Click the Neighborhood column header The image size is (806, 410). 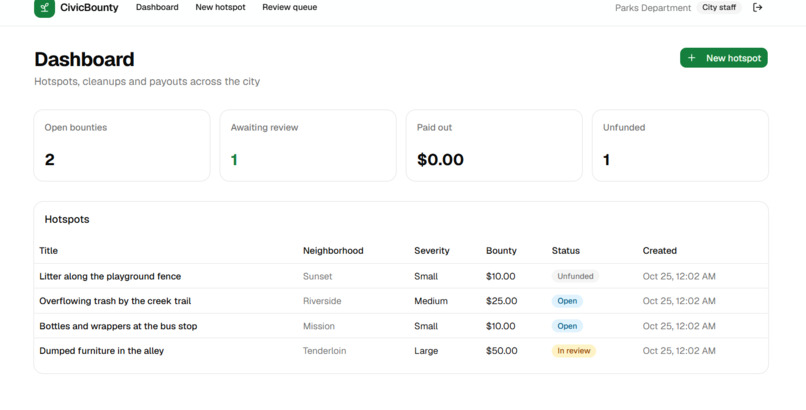coord(333,251)
